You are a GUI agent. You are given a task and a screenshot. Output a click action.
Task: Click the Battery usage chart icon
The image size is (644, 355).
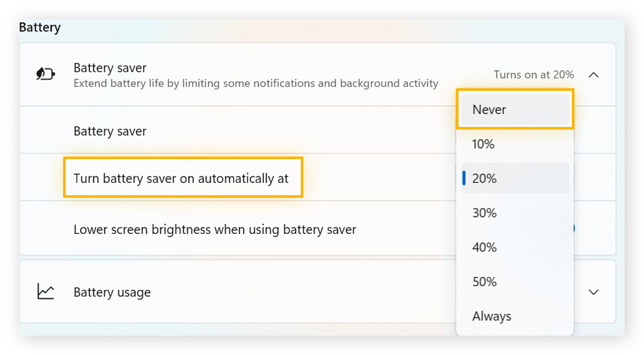45,292
